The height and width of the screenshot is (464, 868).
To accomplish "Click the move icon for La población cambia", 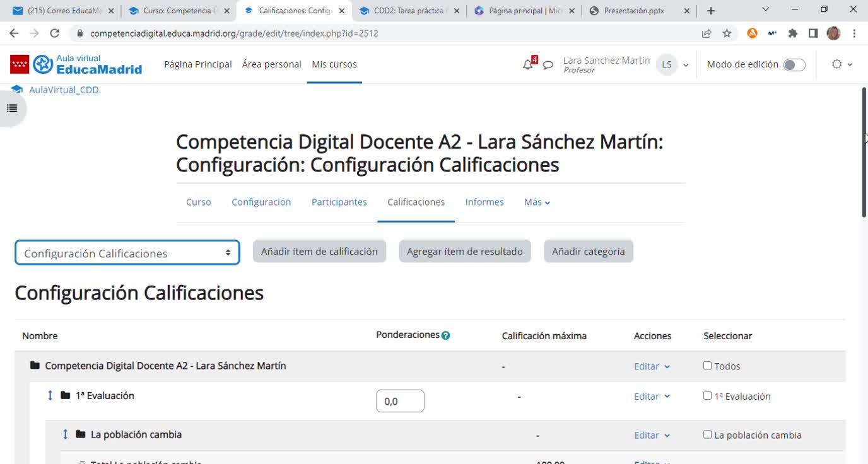I will pos(66,434).
